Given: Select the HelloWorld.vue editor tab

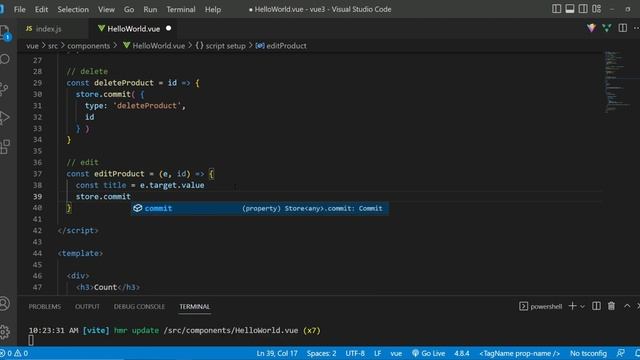Looking at the screenshot, I should coord(133,29).
